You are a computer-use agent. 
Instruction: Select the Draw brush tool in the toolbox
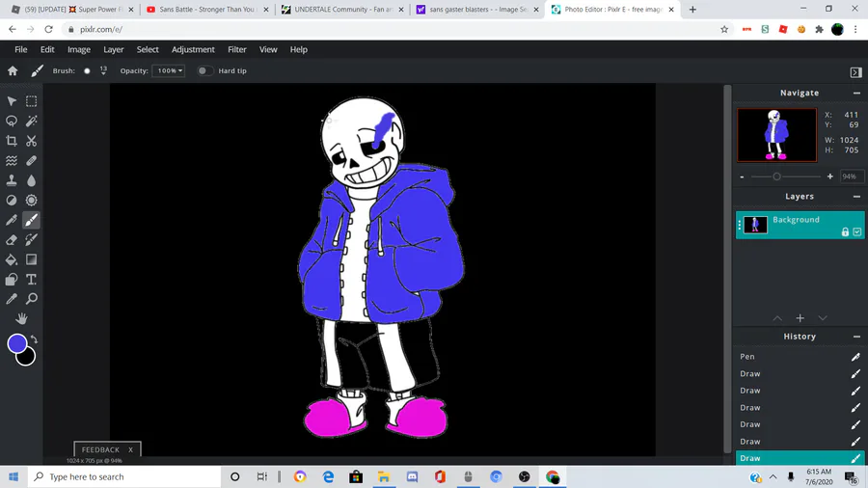32,220
